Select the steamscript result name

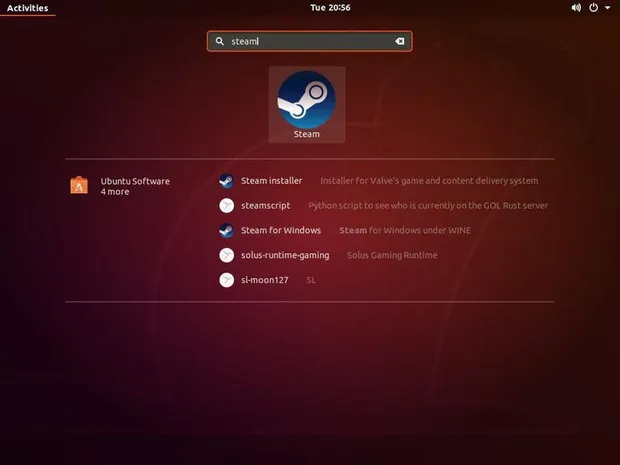pos(266,206)
